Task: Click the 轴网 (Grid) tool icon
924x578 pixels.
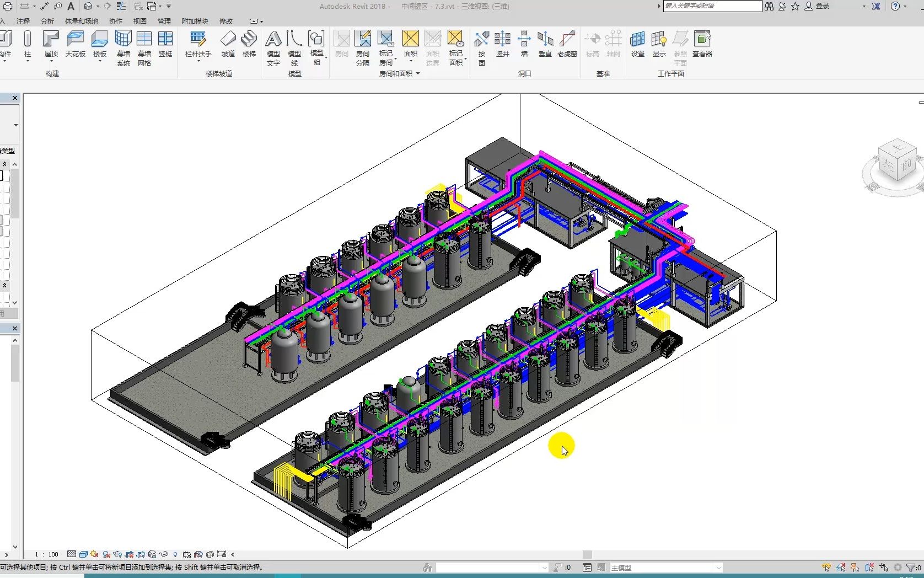Action: (614, 44)
